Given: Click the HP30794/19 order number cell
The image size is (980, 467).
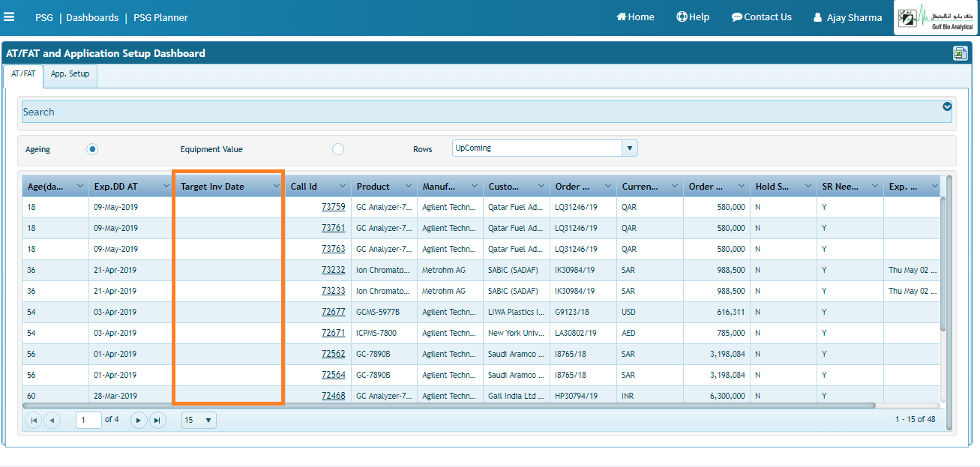Looking at the screenshot, I should 583,396.
